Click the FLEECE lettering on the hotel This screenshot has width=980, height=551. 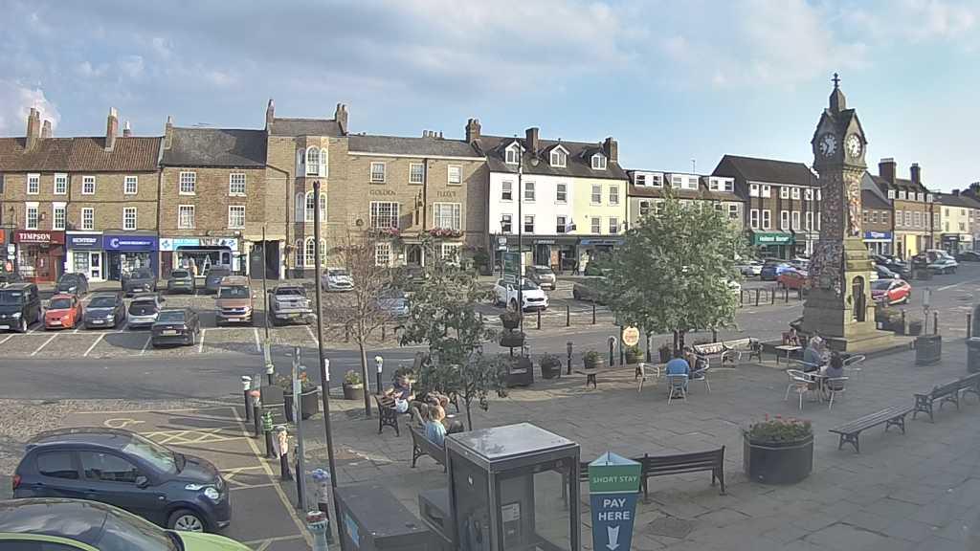click(446, 194)
